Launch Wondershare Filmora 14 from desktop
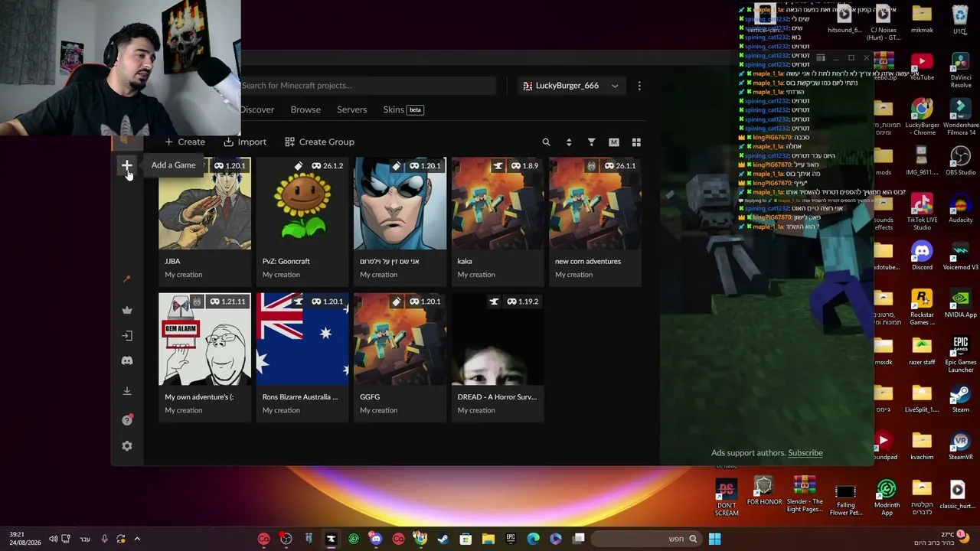Screen dimensions: 980x551 (x=960, y=116)
